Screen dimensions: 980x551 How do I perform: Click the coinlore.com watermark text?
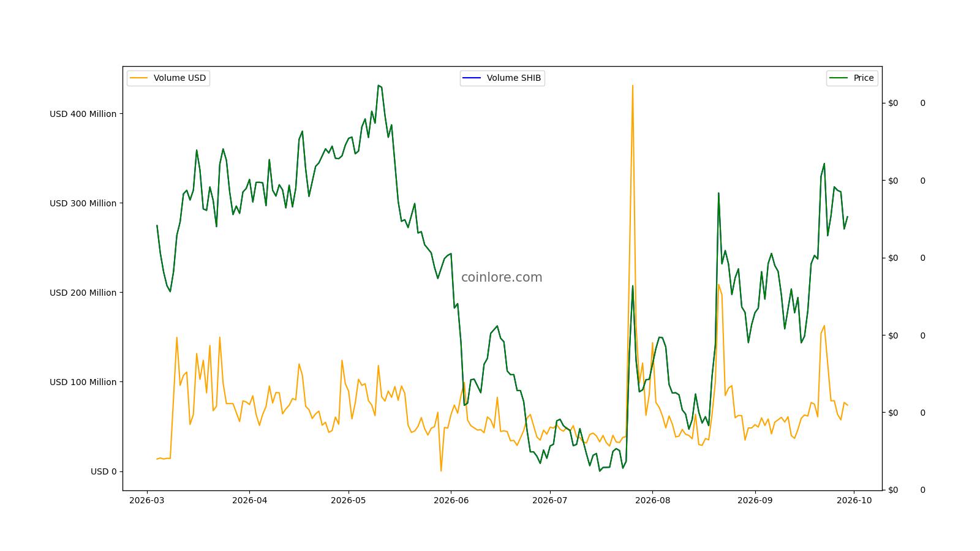pyautogui.click(x=502, y=277)
